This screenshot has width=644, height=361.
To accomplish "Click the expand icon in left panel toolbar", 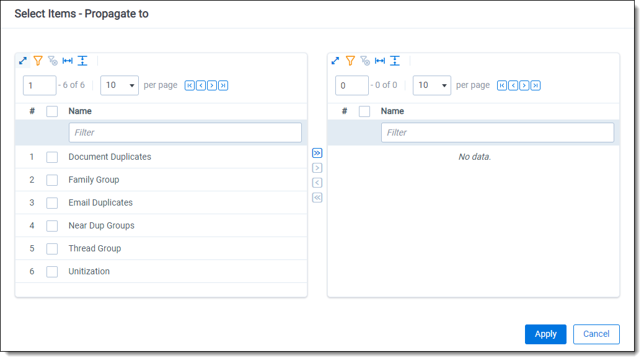I will (23, 61).
